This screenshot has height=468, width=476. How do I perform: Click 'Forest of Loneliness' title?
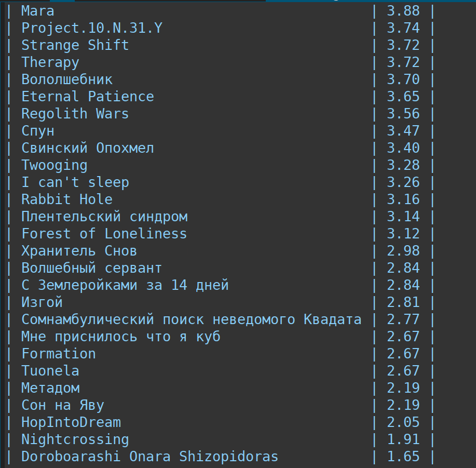[x=104, y=234]
